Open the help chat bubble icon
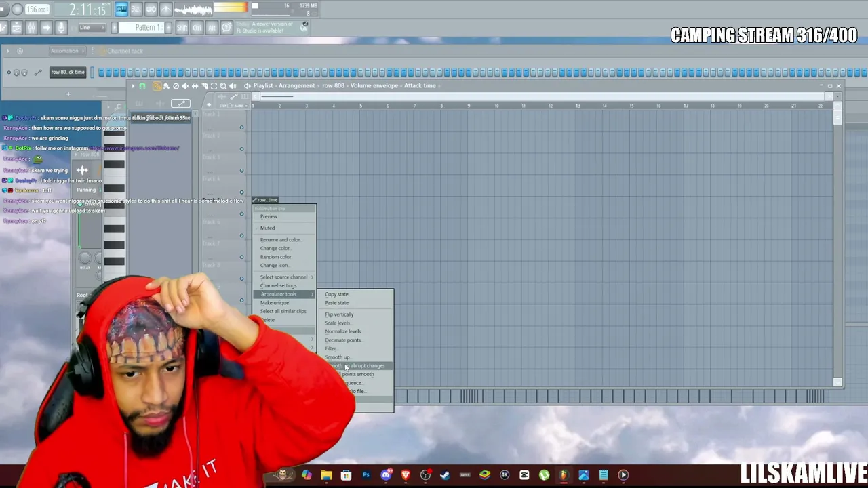The width and height of the screenshot is (868, 488). (x=226, y=28)
